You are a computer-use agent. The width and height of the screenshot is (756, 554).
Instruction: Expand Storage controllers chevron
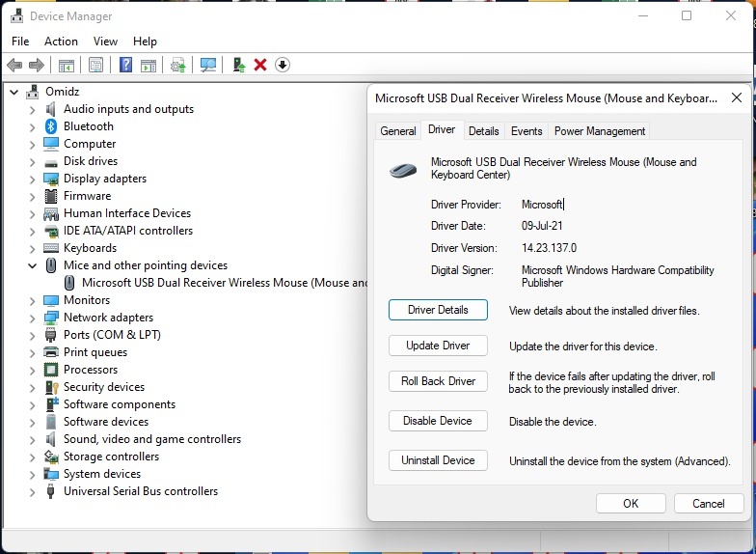[x=33, y=457]
